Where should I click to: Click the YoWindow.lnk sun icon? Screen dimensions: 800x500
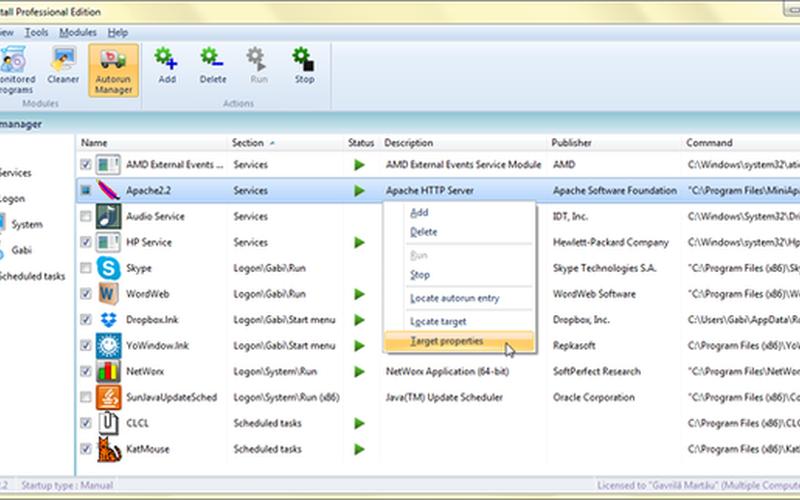point(108,345)
